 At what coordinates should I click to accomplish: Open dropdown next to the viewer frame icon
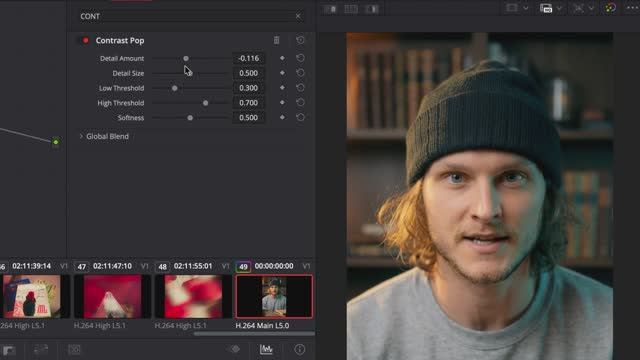pos(526,8)
